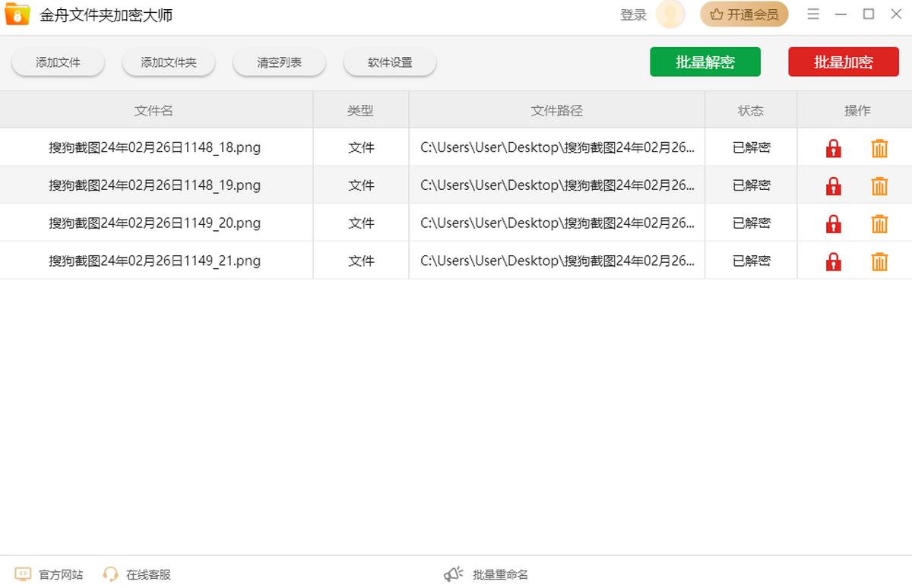Screen dimensions: 912x588
Task: Lock the 1149_21.png file row
Action: 834,262
